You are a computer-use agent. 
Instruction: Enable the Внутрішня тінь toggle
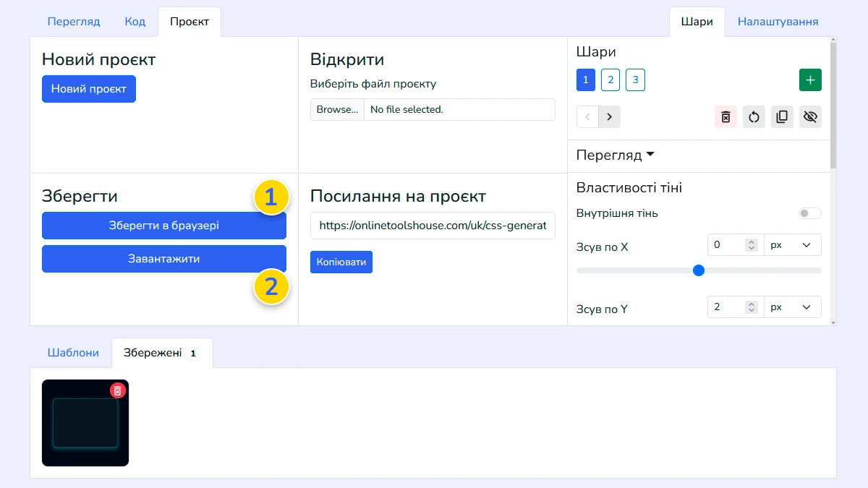click(809, 213)
